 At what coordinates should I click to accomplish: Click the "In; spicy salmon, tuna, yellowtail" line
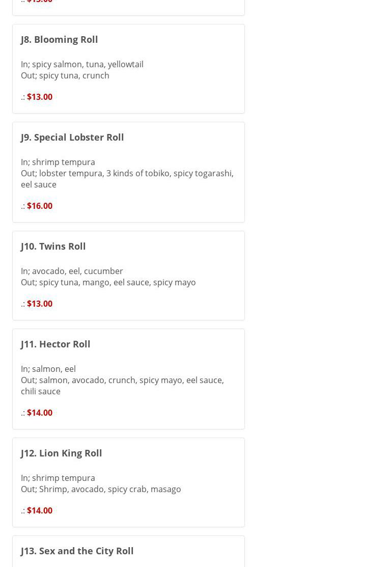tap(82, 64)
